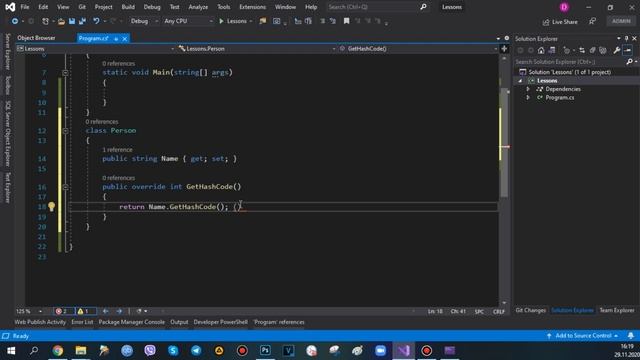This screenshot has width=640, height=360.
Task: Click the Save floppy disk icon
Action: coord(72,21)
